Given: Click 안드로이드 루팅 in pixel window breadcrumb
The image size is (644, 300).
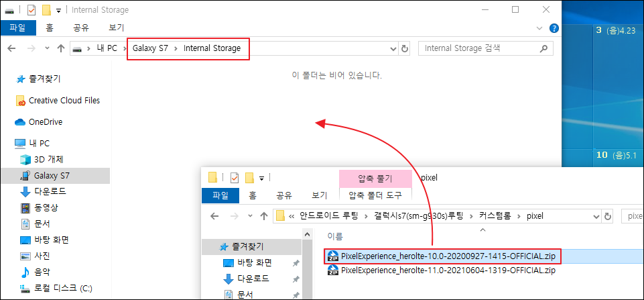Looking at the screenshot, I should [329, 215].
